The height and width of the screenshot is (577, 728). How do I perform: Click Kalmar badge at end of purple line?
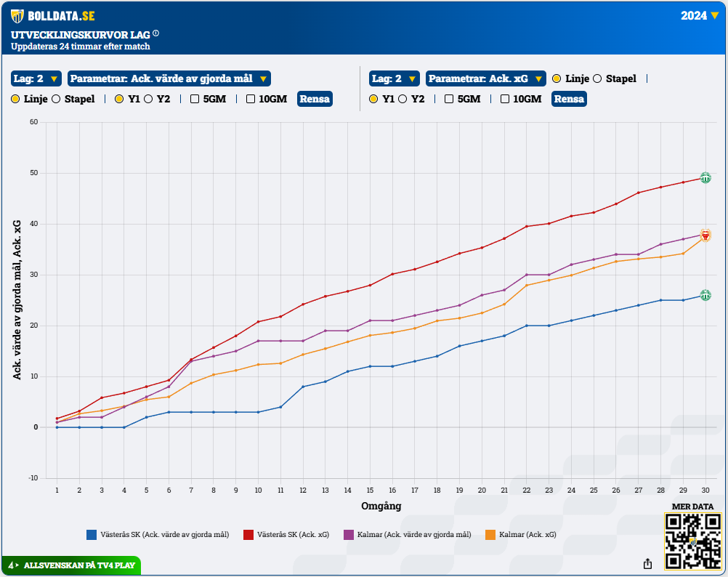(x=705, y=235)
